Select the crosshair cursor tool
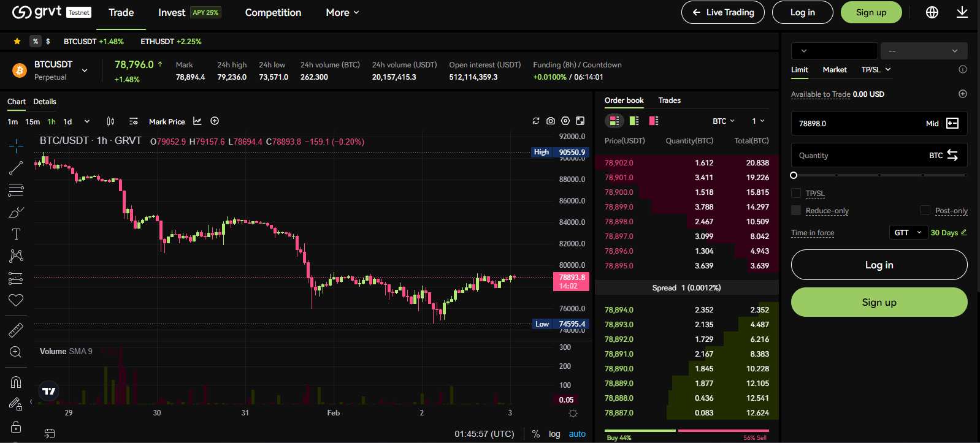 [16, 145]
